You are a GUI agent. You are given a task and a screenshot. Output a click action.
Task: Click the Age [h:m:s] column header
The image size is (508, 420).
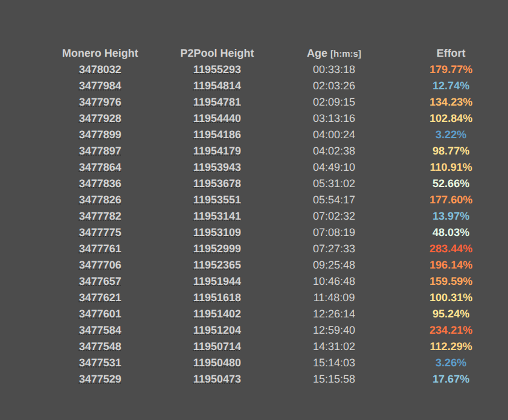(334, 53)
